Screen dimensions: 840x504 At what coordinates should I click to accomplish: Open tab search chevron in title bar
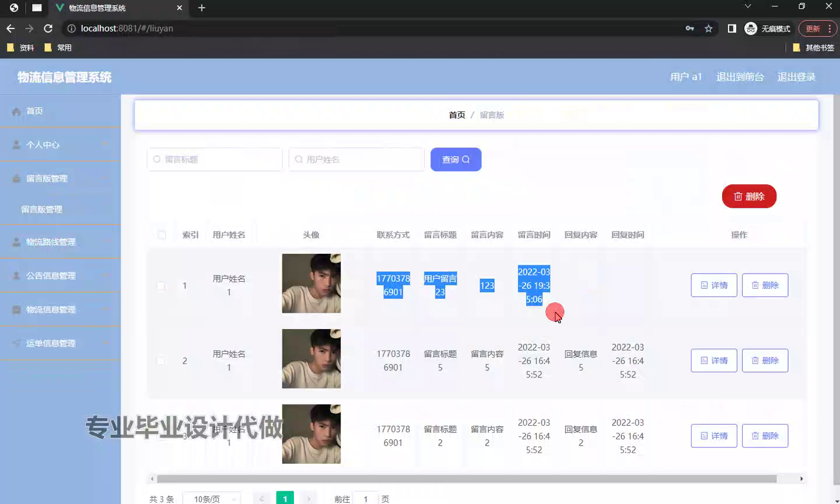(748, 6)
